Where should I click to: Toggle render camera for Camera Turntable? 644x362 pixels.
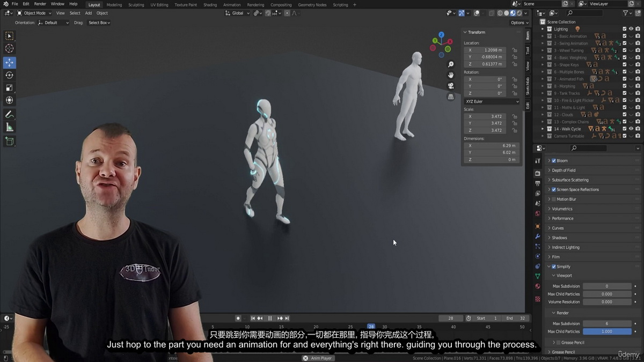638,136
